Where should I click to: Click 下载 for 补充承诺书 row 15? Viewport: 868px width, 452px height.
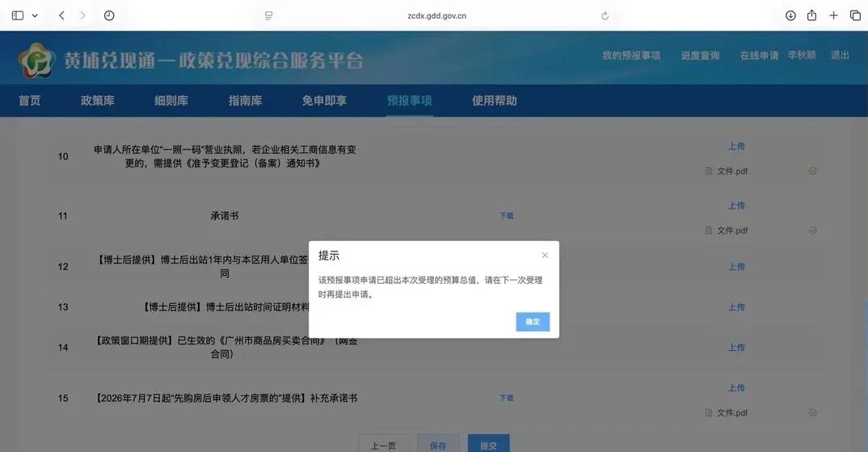click(507, 399)
